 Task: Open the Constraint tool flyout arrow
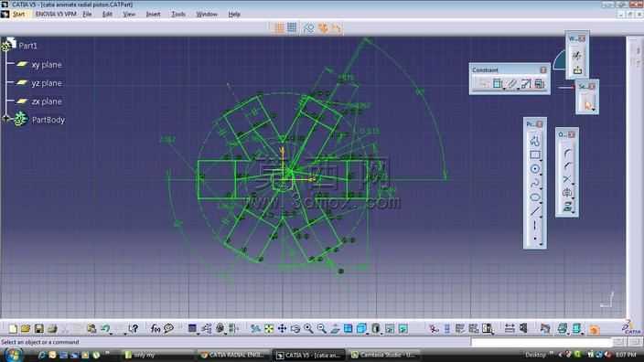click(x=503, y=89)
